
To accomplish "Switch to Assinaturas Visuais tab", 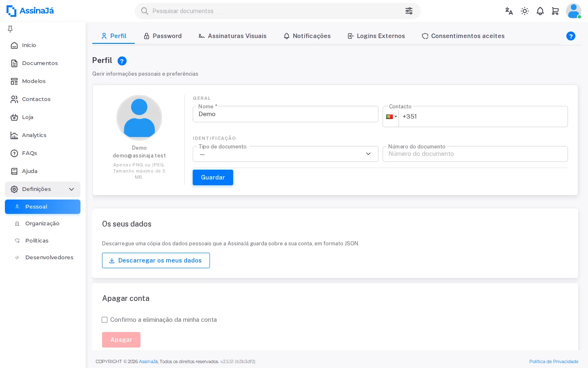I will [x=232, y=36].
